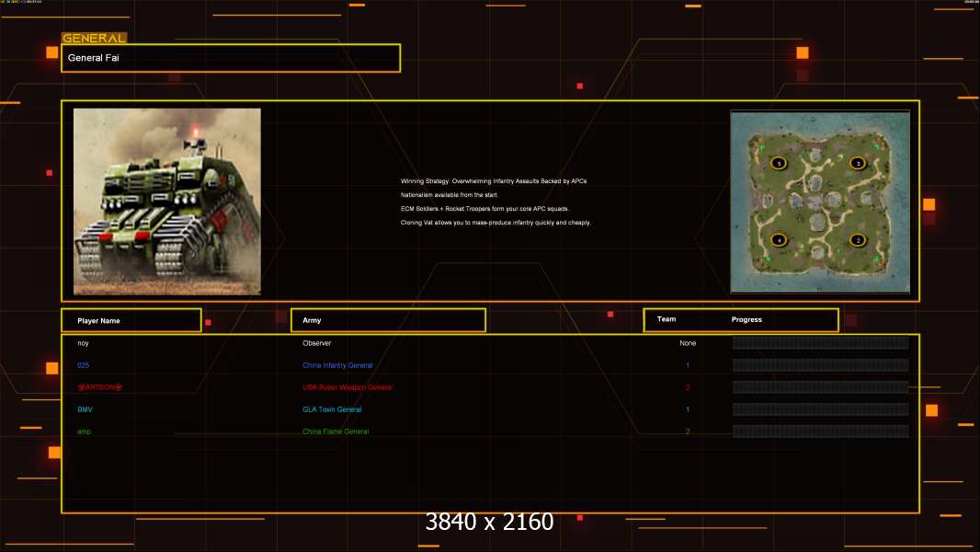Click team number for BMV
The width and height of the screenshot is (980, 552).
688,409
